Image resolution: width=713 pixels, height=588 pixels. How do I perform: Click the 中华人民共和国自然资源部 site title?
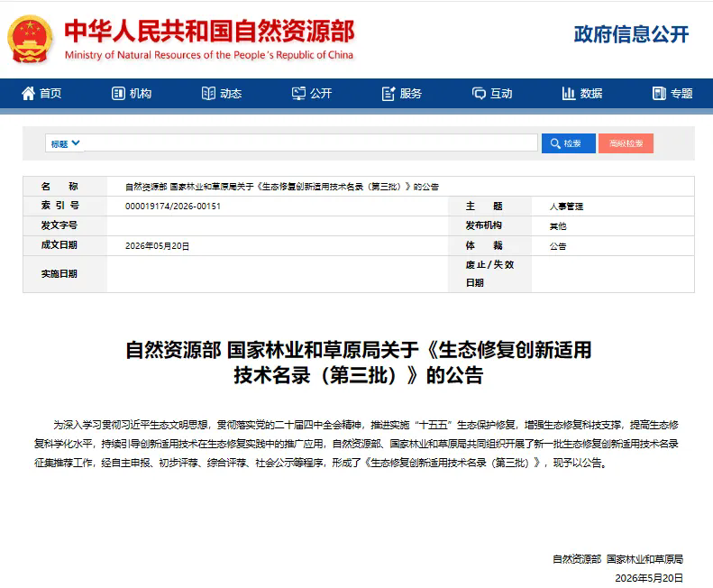pyautogui.click(x=209, y=31)
